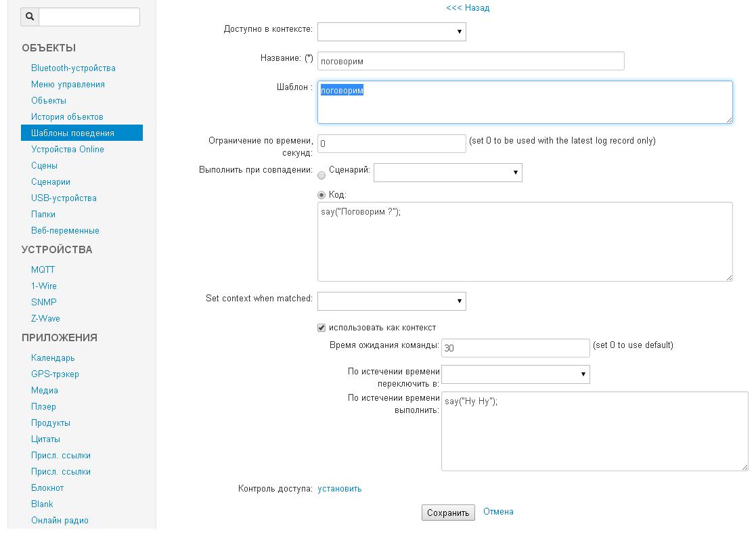Viewport: 756px width, 543px height.
Task: Open the MQTT devices section
Action: (43, 269)
